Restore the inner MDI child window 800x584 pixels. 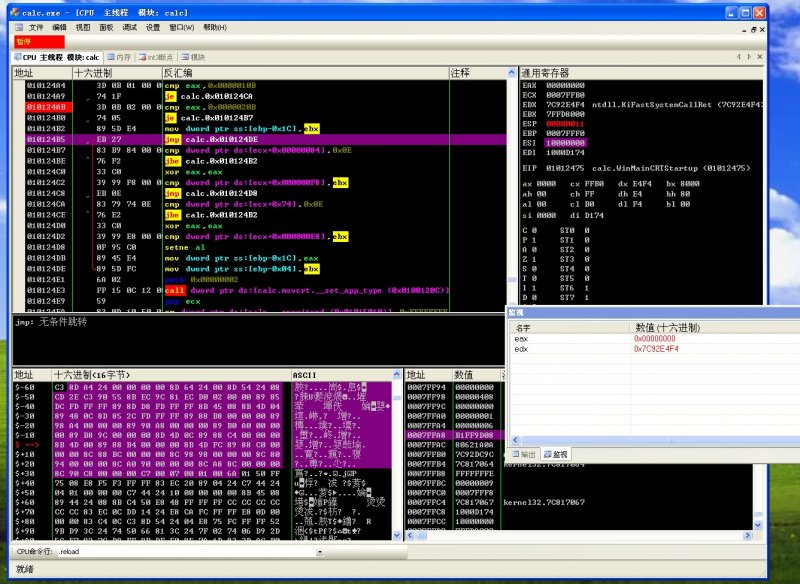pyautogui.click(x=754, y=30)
